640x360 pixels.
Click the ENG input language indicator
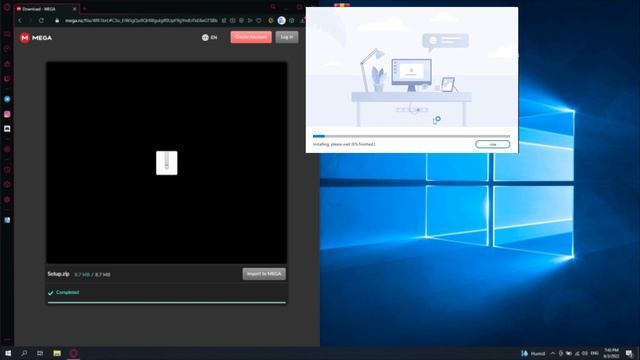[x=594, y=353]
